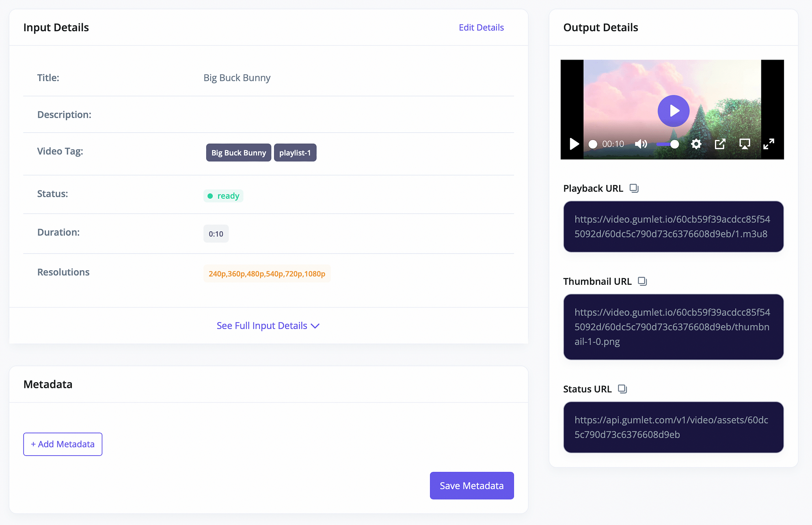Expand See Full Input Details
Screen dimensions: 812x525
(268, 326)
